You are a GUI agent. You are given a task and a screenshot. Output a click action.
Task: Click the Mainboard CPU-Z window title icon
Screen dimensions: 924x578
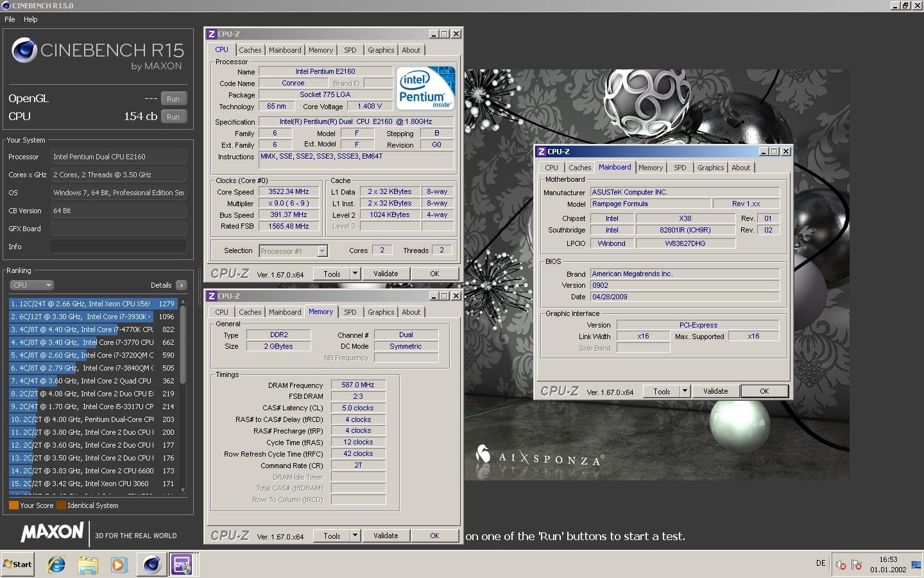click(x=542, y=152)
